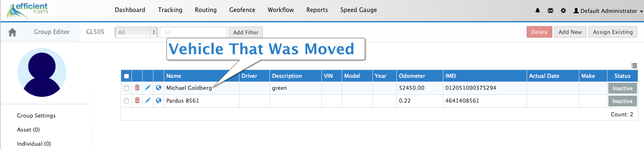Open the mail envelope icon

[x=550, y=11]
